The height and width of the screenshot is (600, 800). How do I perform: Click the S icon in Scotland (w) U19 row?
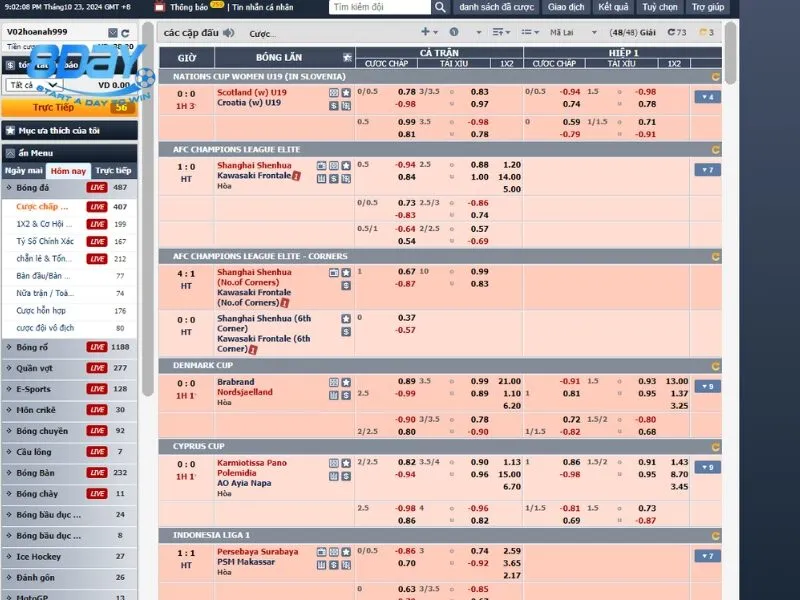tap(334, 106)
